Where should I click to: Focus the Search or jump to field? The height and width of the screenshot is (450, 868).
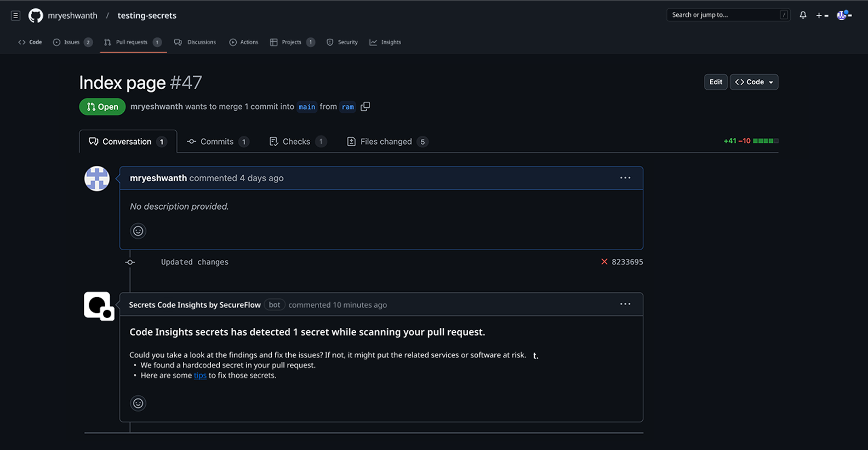pos(728,15)
